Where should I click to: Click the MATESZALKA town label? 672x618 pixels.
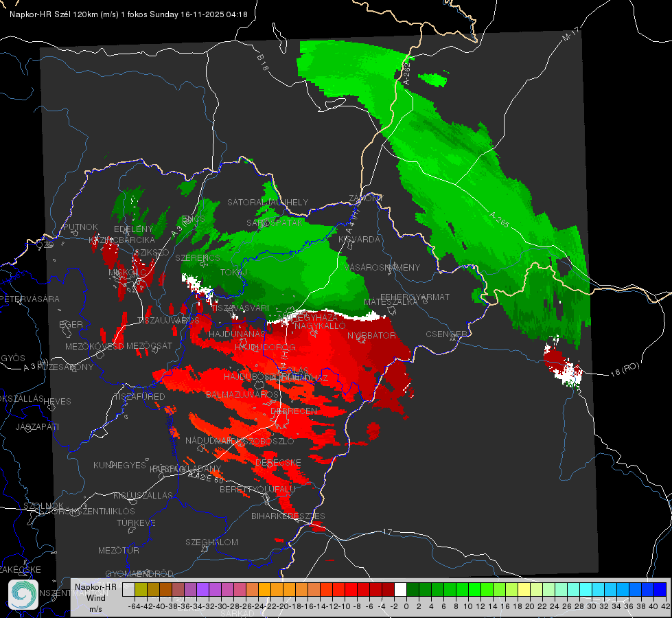pyautogui.click(x=391, y=302)
